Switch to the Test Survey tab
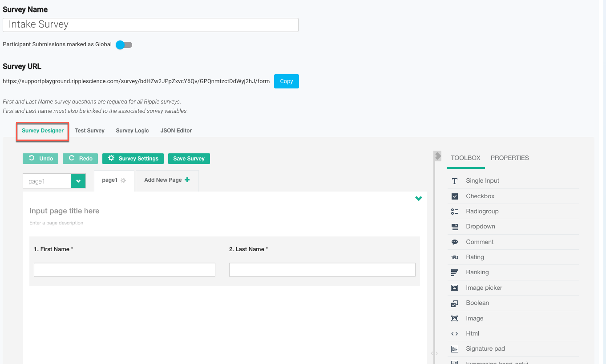606x364 pixels. coord(89,130)
